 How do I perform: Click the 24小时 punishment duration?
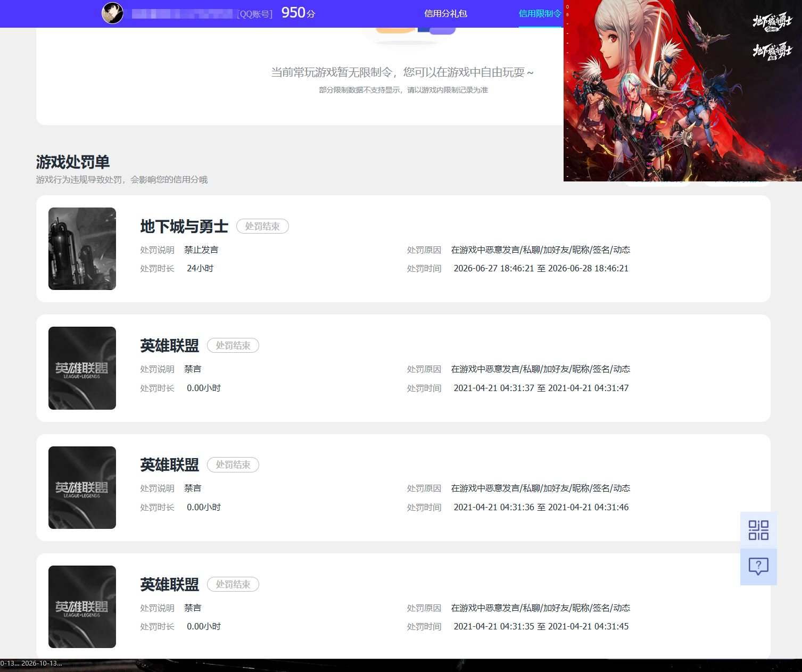coord(200,269)
